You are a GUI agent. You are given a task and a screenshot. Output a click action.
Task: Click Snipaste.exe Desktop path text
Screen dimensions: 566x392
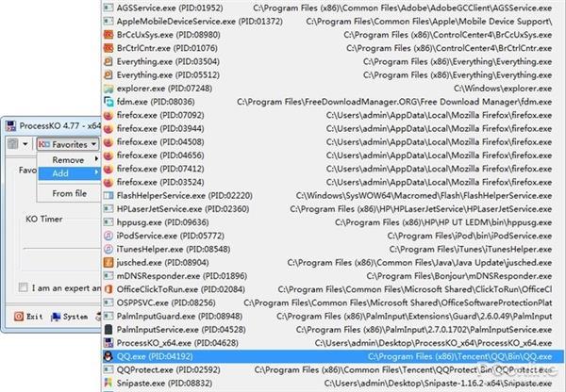point(438,383)
